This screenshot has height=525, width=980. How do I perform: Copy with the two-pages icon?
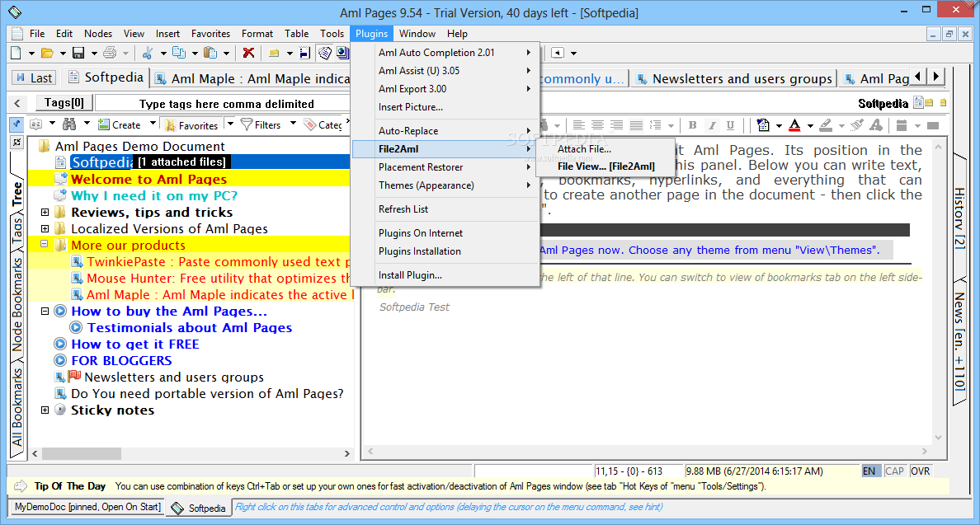tap(179, 53)
